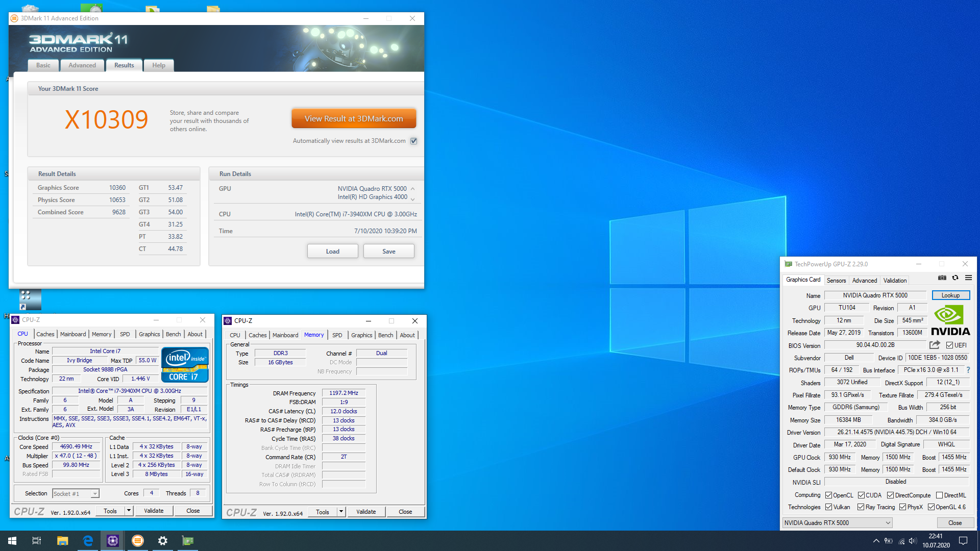Open the GPU selection dropdown in GPU-Z
This screenshot has width=980, height=551.
pos(838,523)
